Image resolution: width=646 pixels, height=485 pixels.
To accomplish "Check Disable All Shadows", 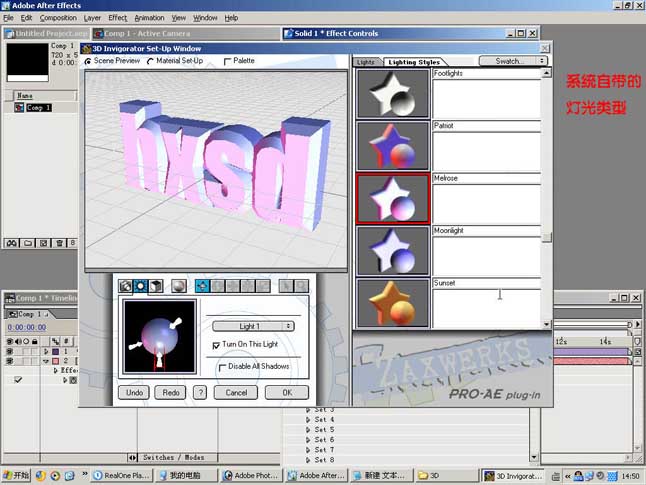I will [x=222, y=367].
